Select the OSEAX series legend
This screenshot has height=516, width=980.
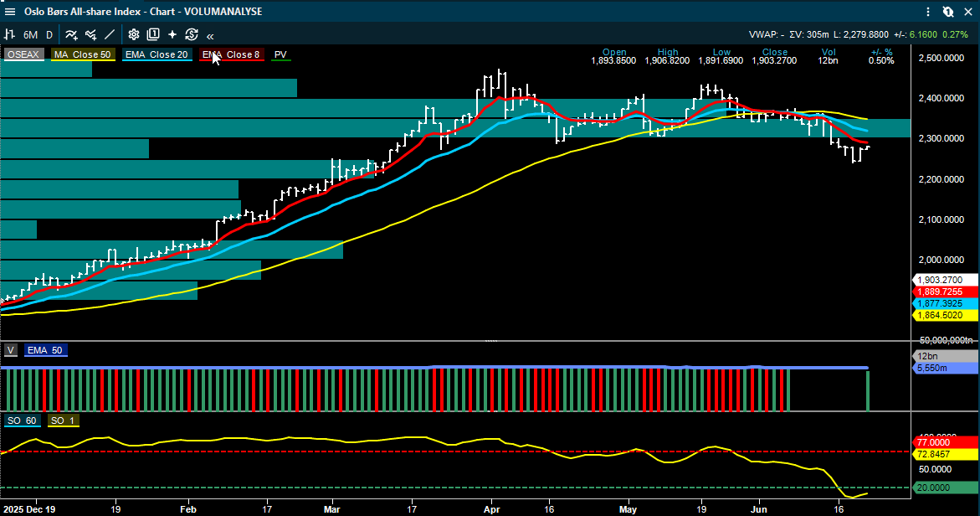coord(23,54)
